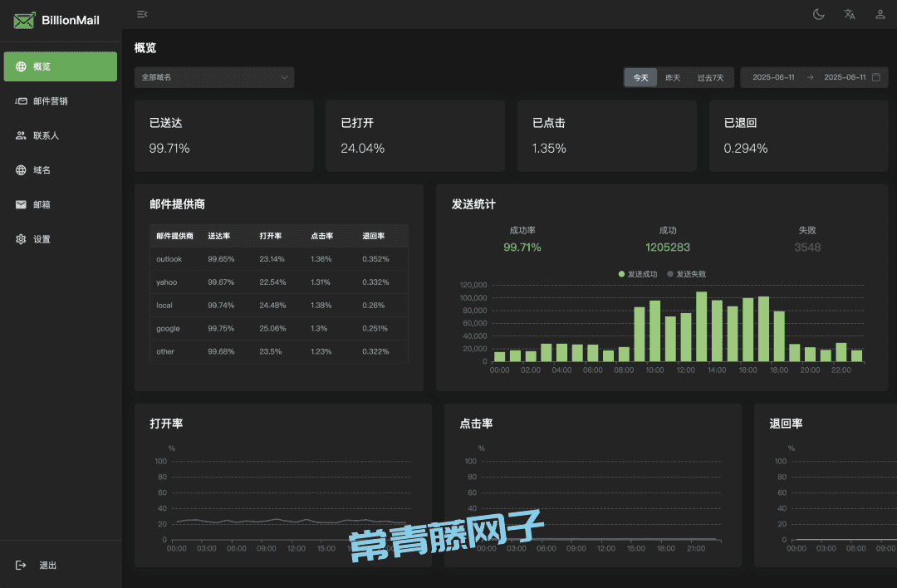
Task: Open the calendar icon in the date range
Action: [x=875, y=77]
